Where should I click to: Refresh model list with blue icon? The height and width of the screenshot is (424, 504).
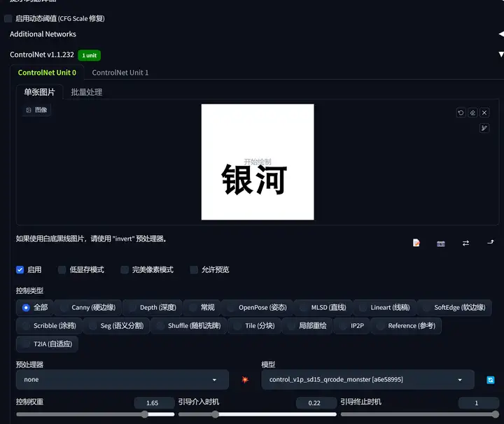tap(491, 380)
